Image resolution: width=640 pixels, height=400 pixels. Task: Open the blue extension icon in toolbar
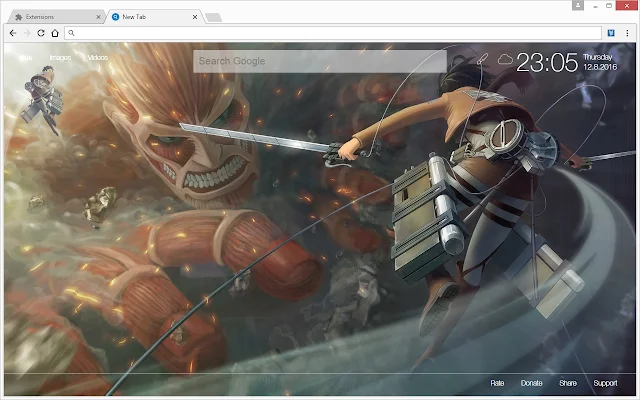tap(611, 33)
